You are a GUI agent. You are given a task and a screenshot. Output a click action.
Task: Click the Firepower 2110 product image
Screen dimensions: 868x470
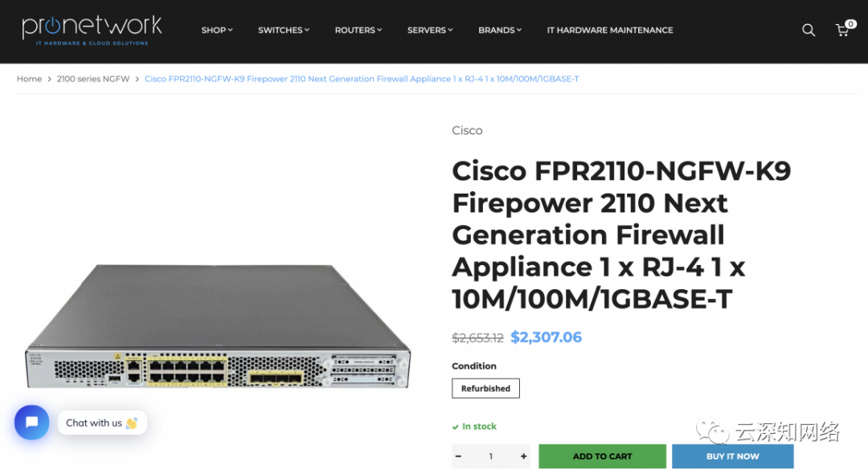coord(218,326)
